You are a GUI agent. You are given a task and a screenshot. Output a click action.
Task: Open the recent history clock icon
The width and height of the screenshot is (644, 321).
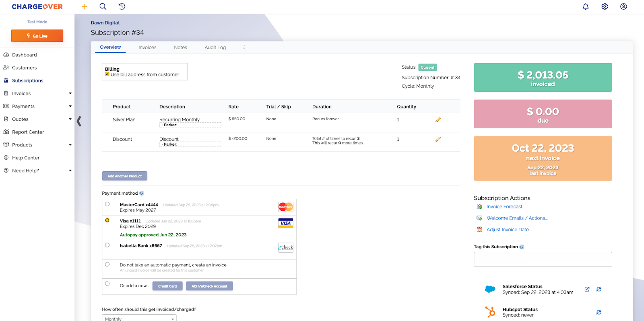[x=122, y=6]
